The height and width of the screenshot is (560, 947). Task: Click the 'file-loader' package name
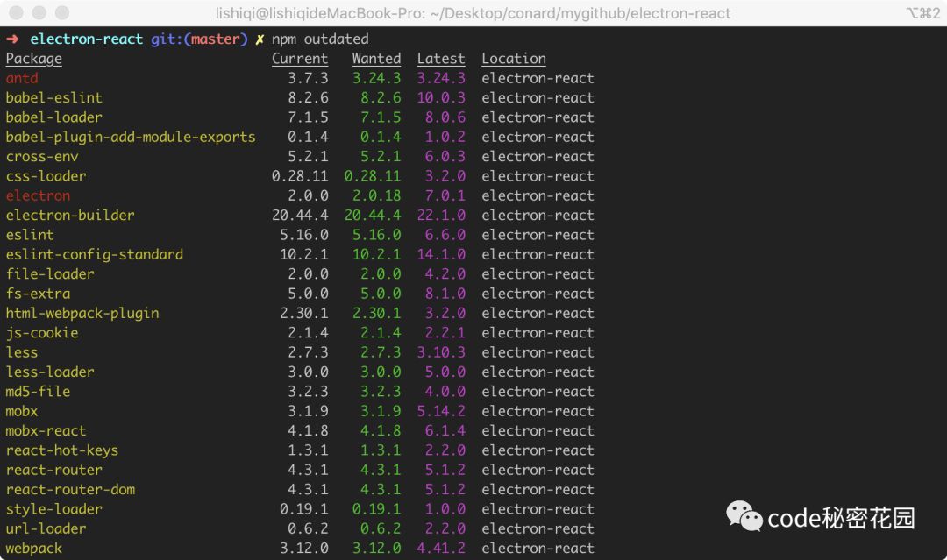[49, 274]
